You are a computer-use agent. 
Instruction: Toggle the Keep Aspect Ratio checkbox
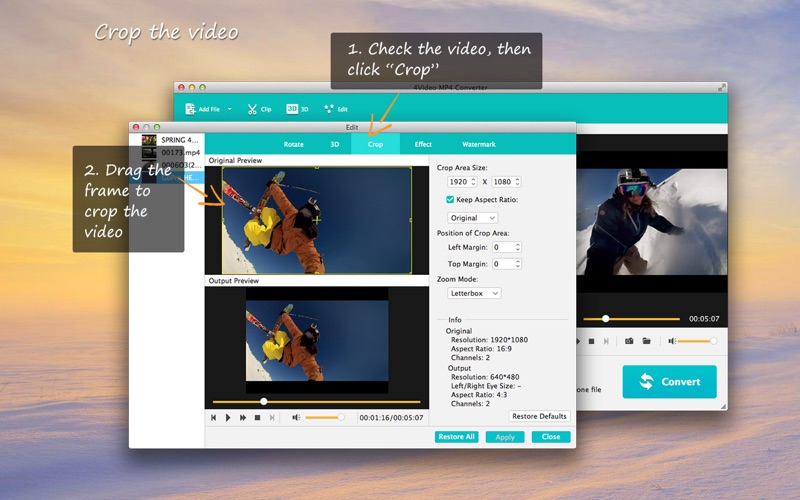pos(450,199)
